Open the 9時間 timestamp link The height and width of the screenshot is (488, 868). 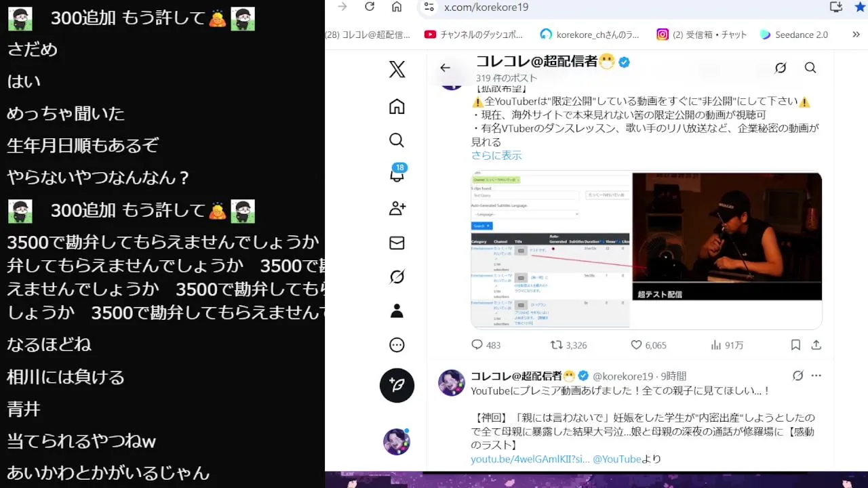pos(673,376)
